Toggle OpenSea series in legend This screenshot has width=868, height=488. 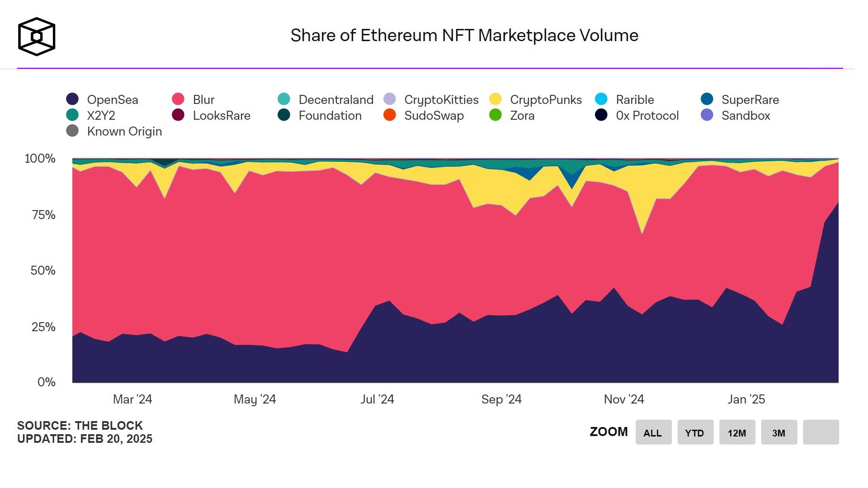click(x=112, y=99)
